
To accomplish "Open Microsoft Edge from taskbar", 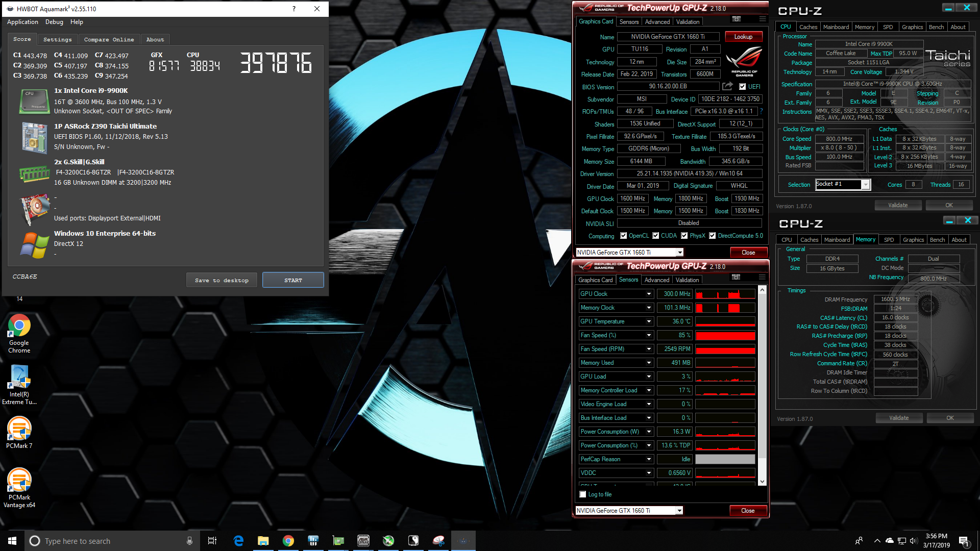I will pyautogui.click(x=238, y=541).
